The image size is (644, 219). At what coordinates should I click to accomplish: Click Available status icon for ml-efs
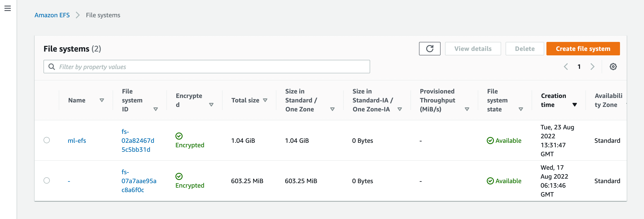(x=490, y=141)
